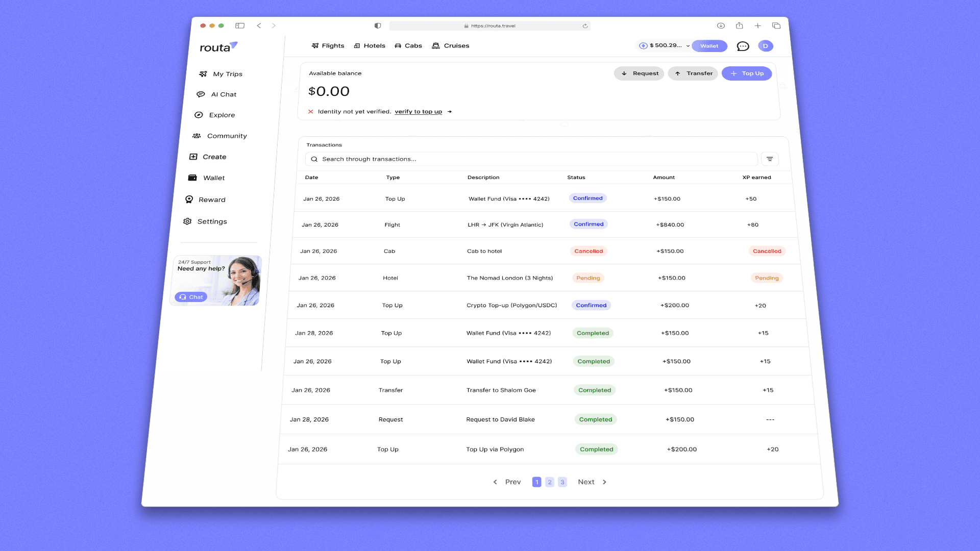Reload the page via address bar icon
The image size is (980, 551).
point(585,26)
